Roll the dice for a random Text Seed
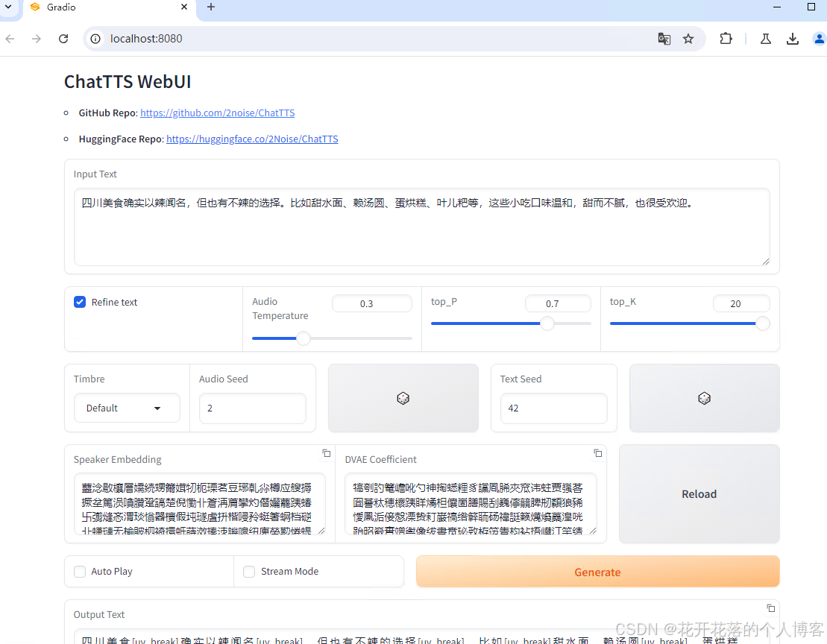 click(704, 398)
